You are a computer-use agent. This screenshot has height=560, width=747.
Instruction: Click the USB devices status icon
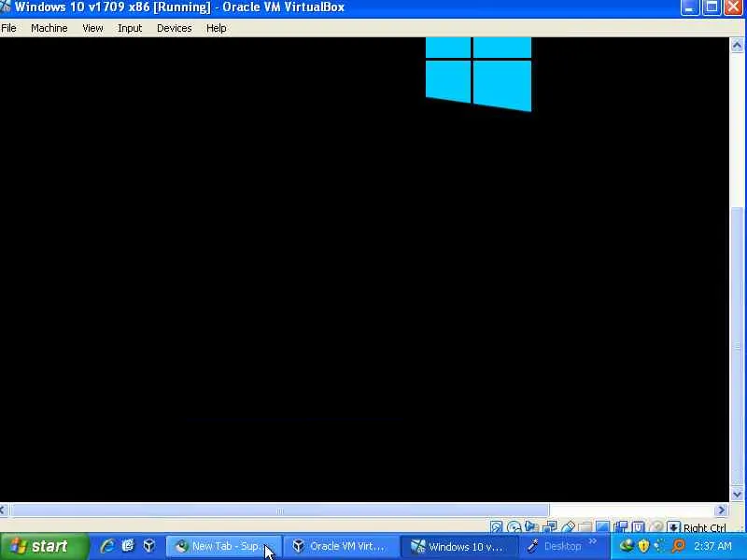coord(569,526)
